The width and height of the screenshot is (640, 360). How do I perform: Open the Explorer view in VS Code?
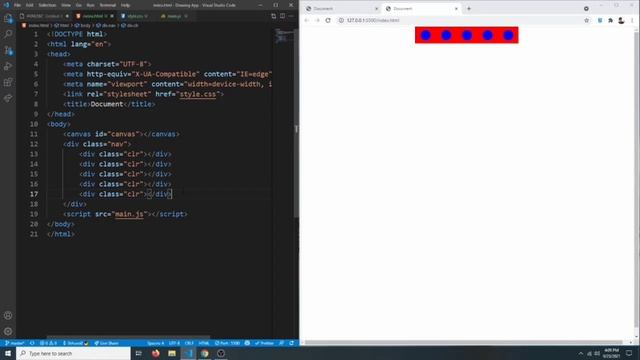point(8,18)
